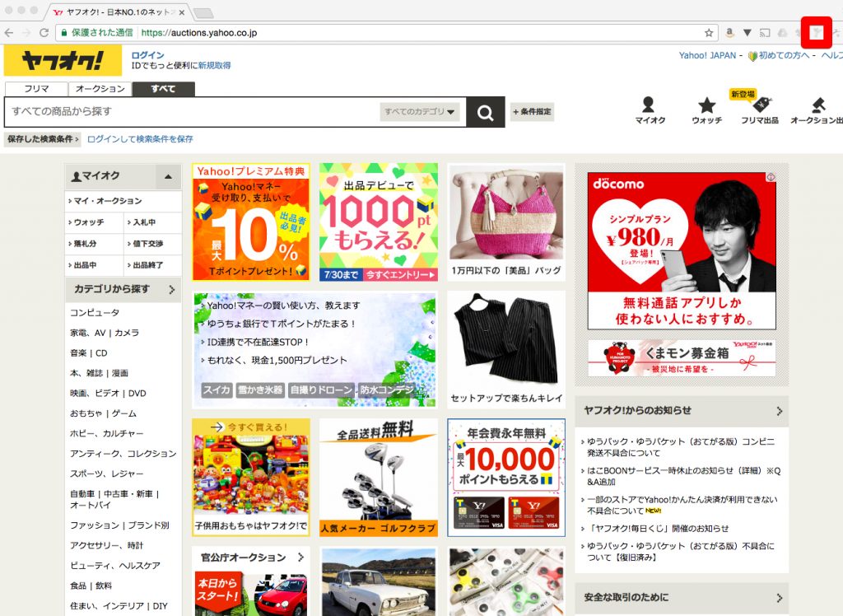Collapse the マイオク sidebar panel

click(x=168, y=176)
